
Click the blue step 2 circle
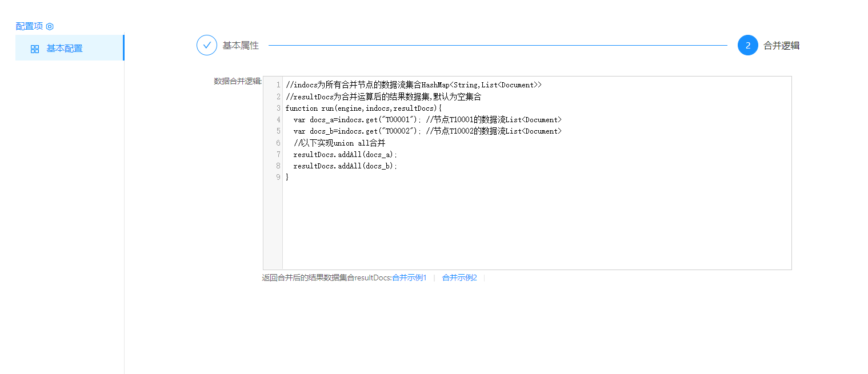[x=747, y=46]
